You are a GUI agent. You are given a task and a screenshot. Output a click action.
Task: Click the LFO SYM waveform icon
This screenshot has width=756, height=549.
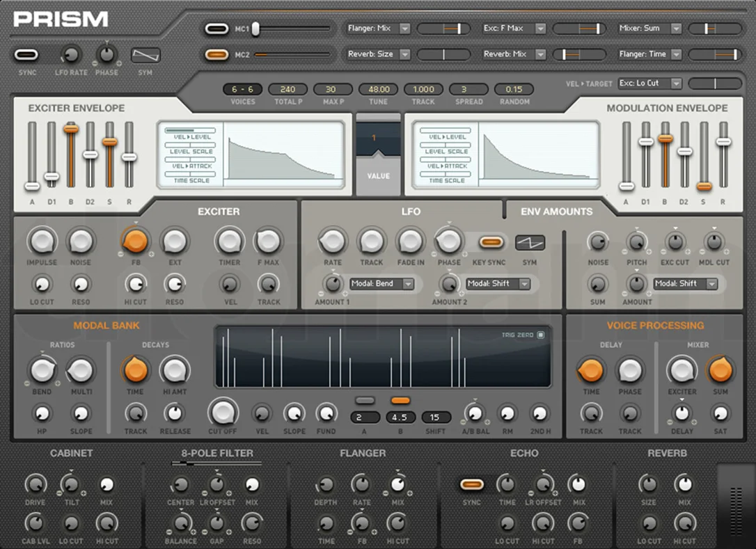click(x=530, y=243)
